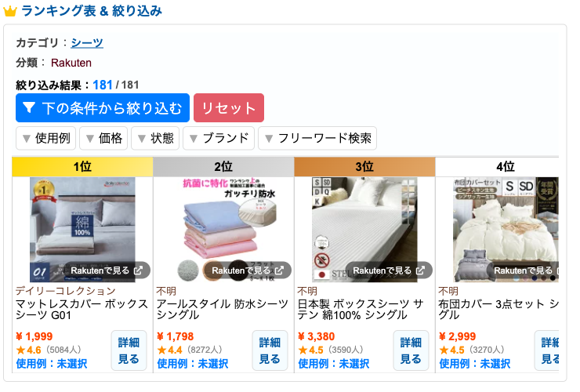Expand the 価格 filter dropdown
Viewport: 580px width, 392px height.
tap(103, 139)
